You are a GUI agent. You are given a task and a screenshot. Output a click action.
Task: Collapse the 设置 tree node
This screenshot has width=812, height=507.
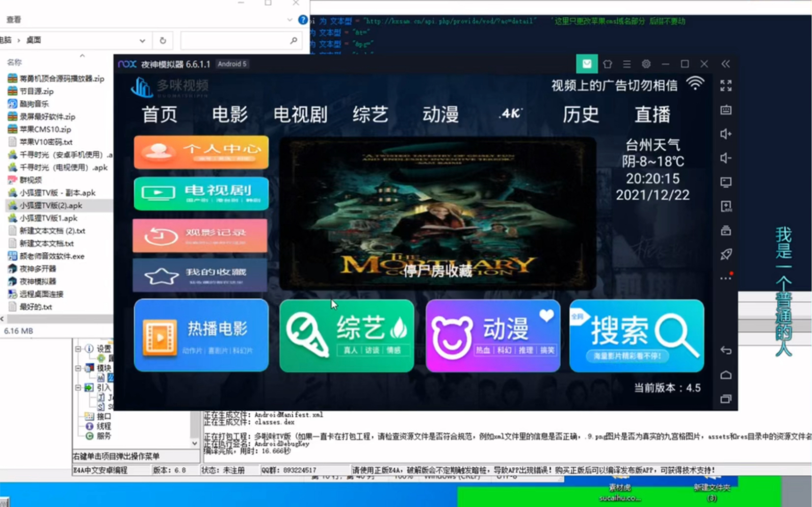(78, 349)
